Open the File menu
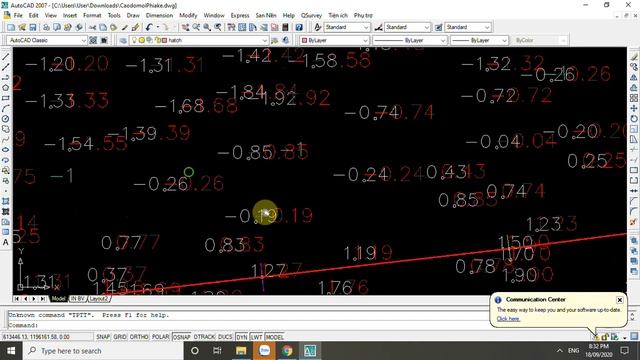Screen dimensions: 640x360 pos(18,15)
